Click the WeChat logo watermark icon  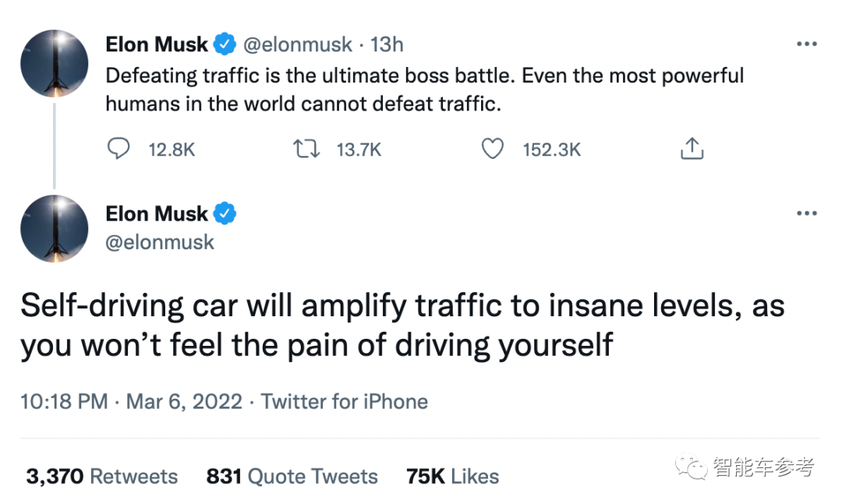pyautogui.click(x=691, y=467)
